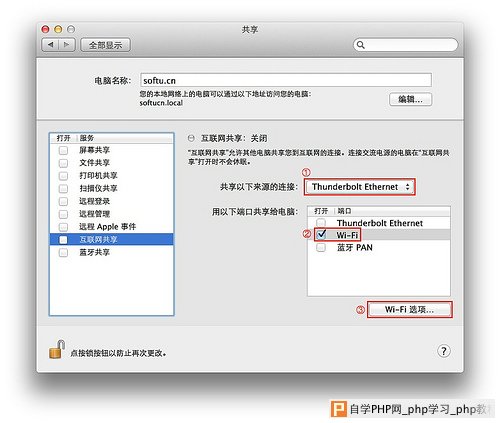The image size is (500, 423).
Task: Click the forward navigation arrow
Action: click(67, 45)
